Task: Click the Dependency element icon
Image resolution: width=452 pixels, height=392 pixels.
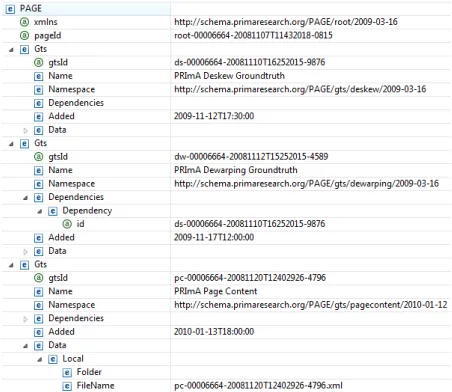Action: [x=53, y=211]
